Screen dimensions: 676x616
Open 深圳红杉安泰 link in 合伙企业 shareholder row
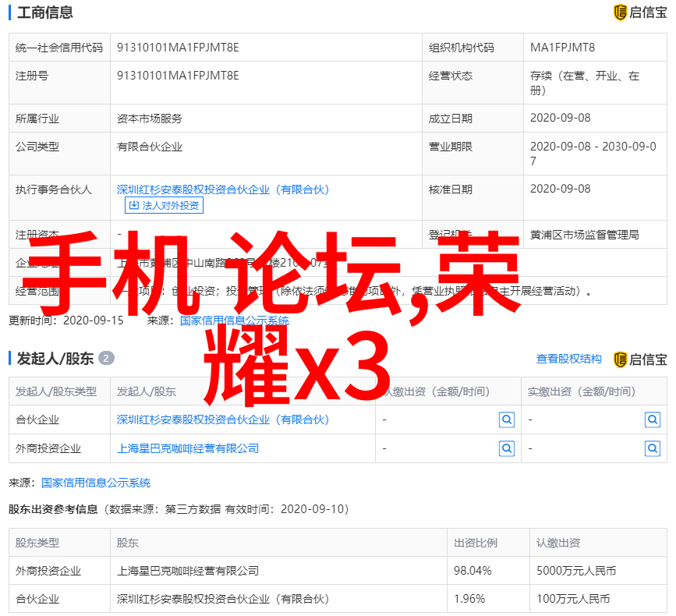click(223, 420)
